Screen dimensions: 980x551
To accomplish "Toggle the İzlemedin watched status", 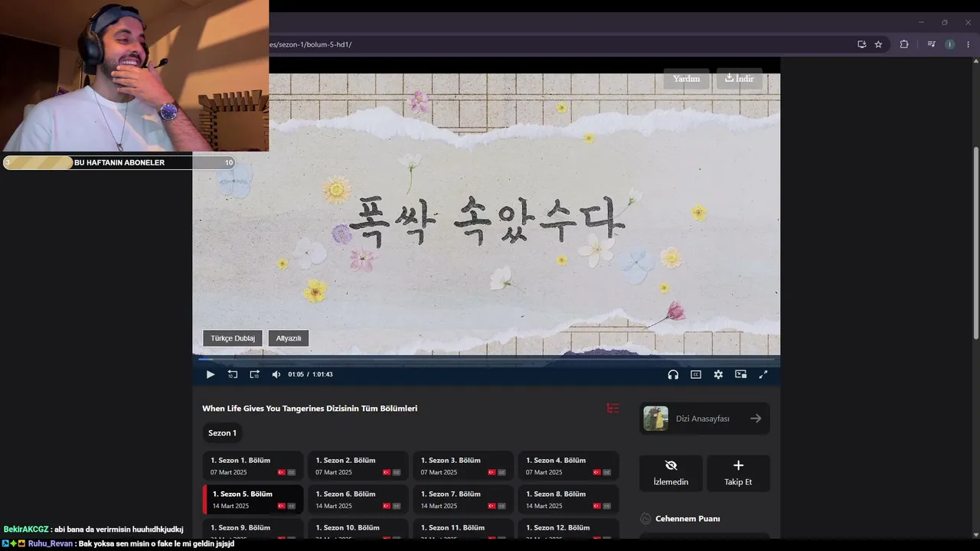I will click(x=671, y=473).
